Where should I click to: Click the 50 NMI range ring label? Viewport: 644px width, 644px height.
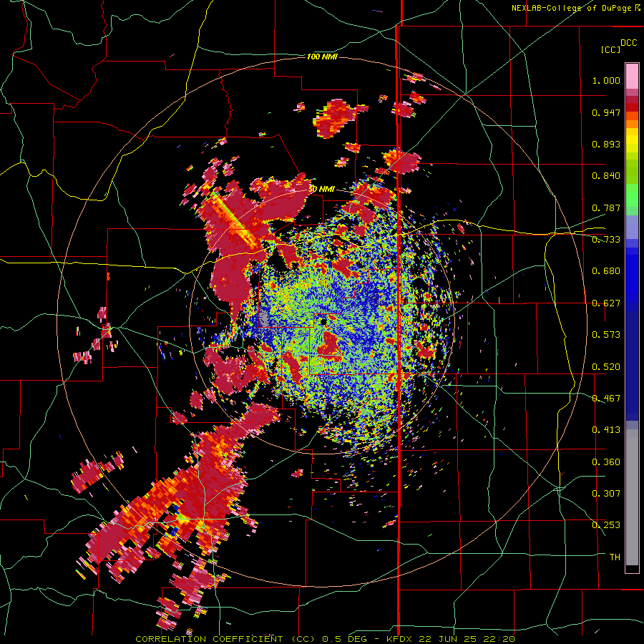tap(321, 190)
